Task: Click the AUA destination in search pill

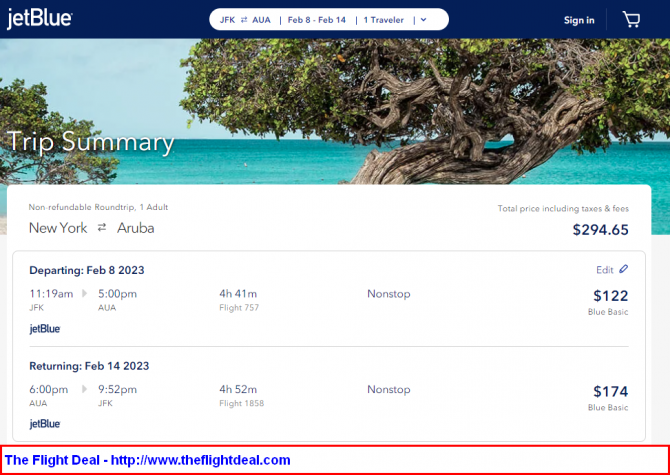Action: [x=262, y=20]
